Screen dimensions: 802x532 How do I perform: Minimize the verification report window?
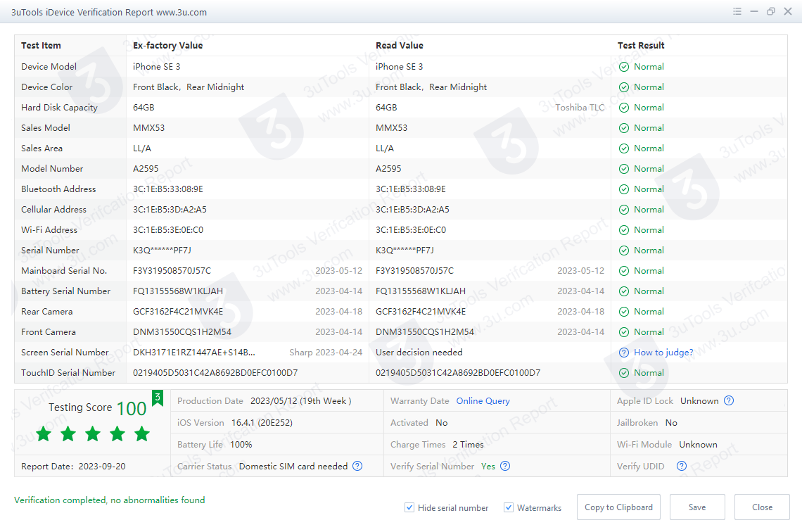coord(754,12)
